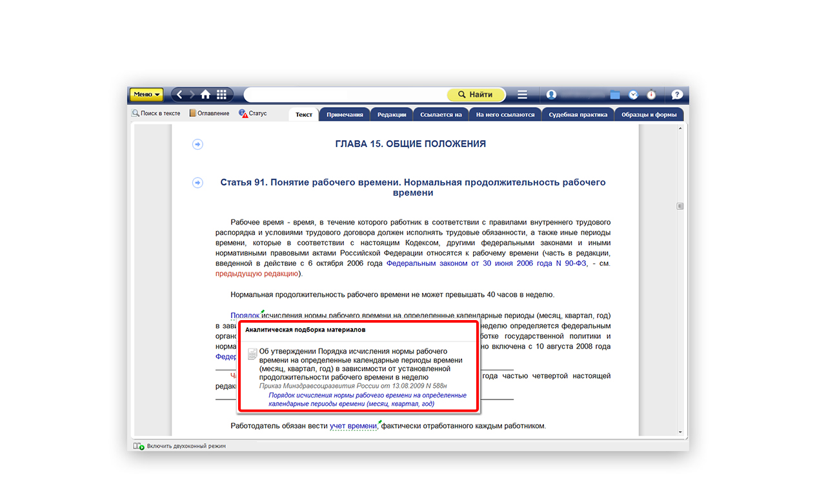Open Оглавление table of contents
Screen dimensions: 817x504
(209, 114)
